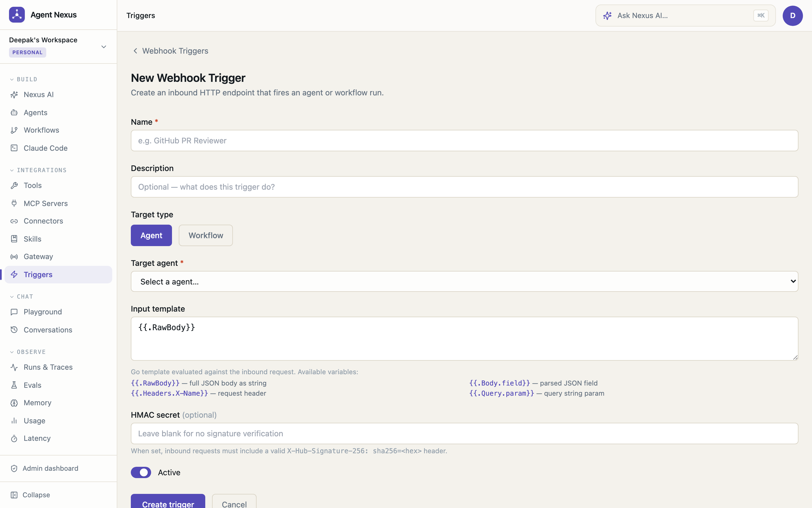Click the PERSONAL workspace badge

click(28, 52)
